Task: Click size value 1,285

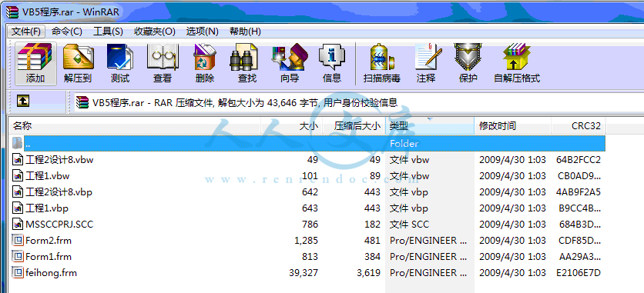Action: (307, 241)
